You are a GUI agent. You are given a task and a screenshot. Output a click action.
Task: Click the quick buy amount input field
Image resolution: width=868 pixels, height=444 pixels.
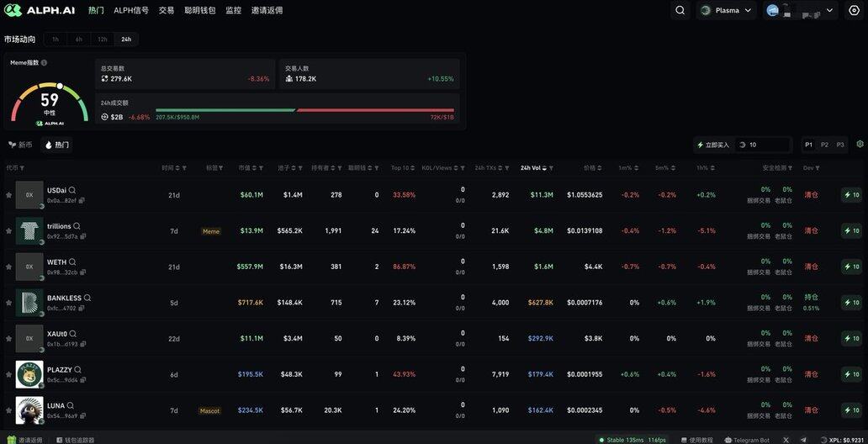765,145
